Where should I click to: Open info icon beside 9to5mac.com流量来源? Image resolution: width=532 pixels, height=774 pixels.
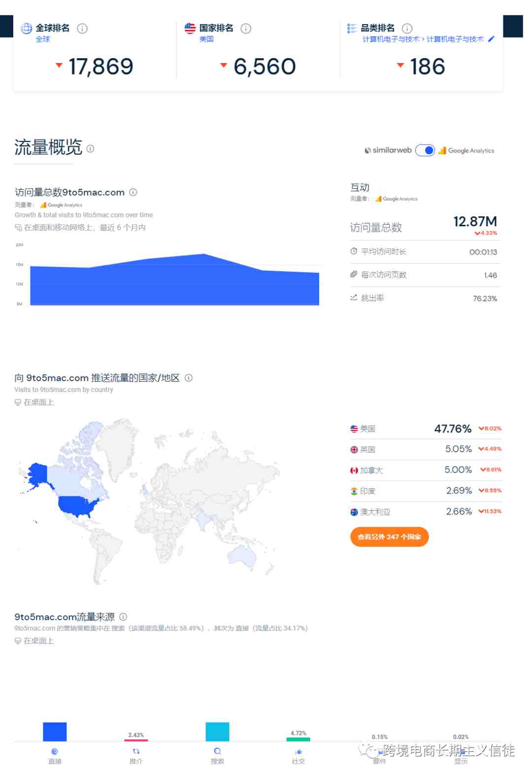123,617
